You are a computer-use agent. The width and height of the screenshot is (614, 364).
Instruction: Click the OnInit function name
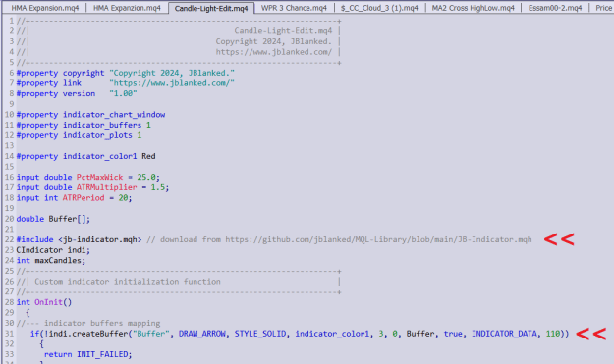[48, 302]
